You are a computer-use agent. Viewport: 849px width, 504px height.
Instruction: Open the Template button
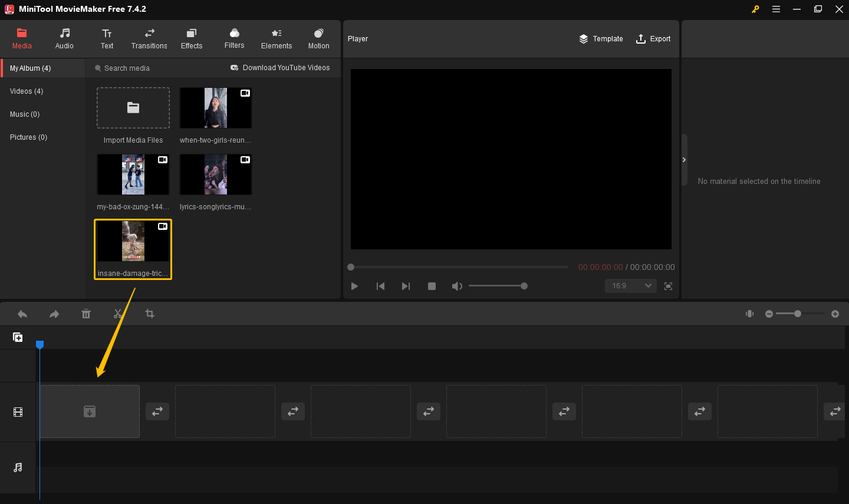[601, 39]
